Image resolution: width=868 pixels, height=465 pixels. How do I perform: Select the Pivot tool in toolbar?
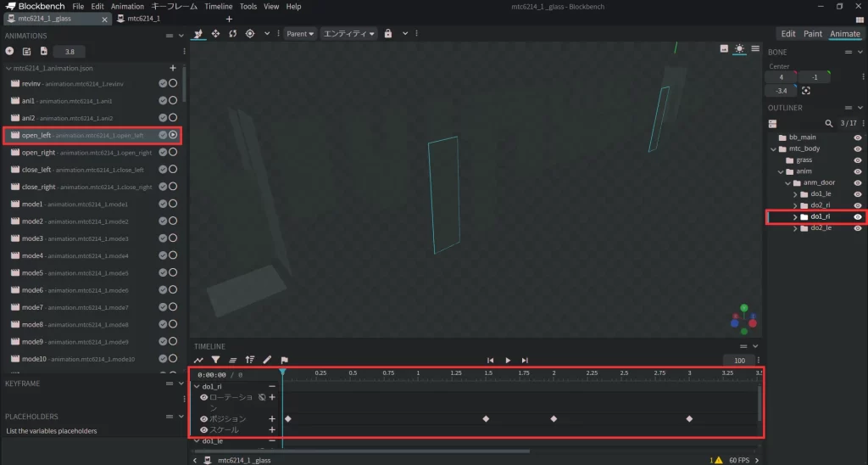[250, 34]
